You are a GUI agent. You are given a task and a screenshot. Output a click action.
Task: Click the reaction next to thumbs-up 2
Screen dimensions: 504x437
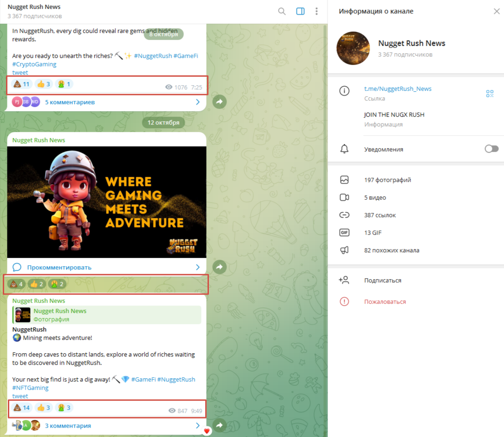click(57, 284)
